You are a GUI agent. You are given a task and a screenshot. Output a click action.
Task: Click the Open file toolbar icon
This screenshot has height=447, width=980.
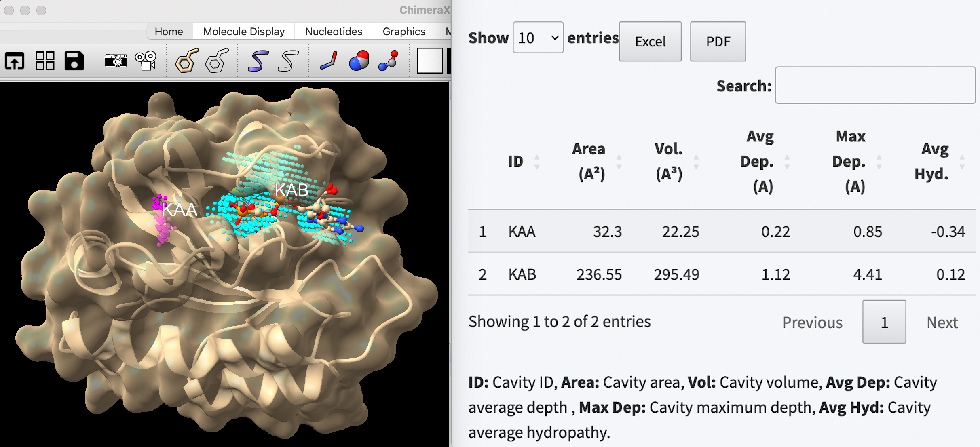coord(15,61)
